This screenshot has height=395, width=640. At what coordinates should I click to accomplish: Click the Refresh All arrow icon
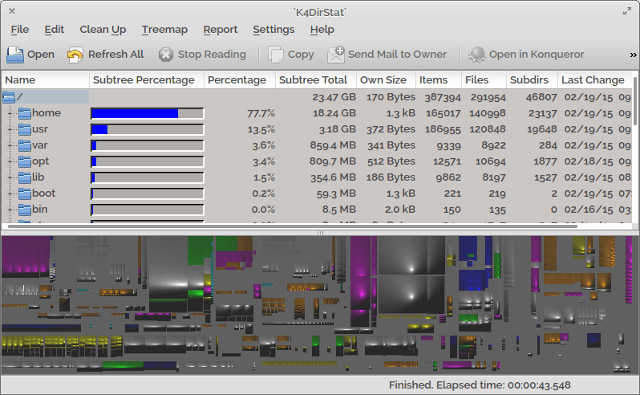coord(75,55)
